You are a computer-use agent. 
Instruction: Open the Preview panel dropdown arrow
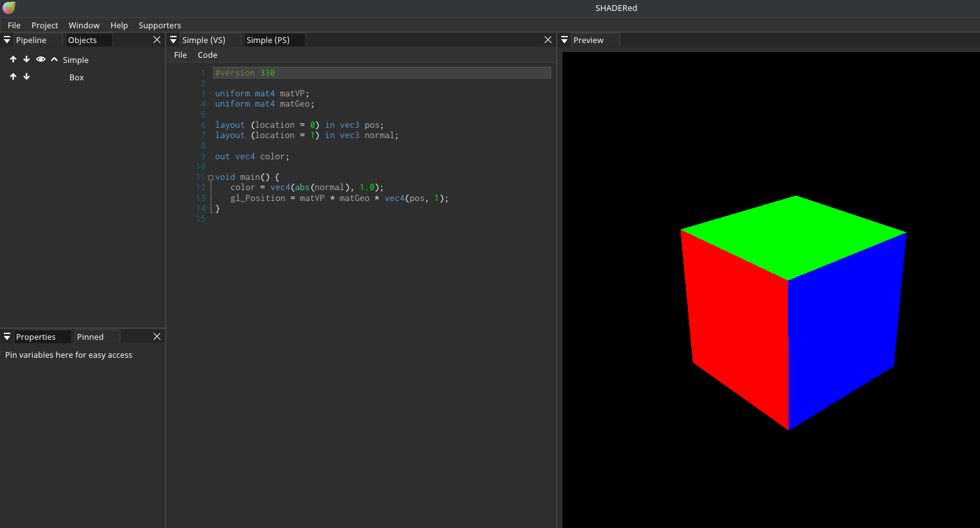click(x=564, y=40)
